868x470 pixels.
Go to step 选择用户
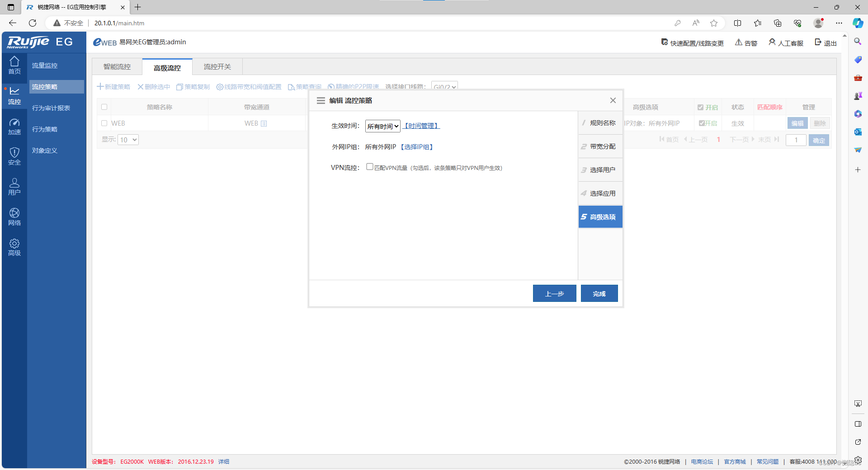600,170
